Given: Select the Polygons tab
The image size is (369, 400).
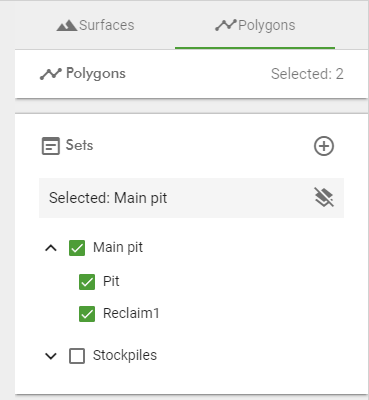Looking at the screenshot, I should (255, 25).
